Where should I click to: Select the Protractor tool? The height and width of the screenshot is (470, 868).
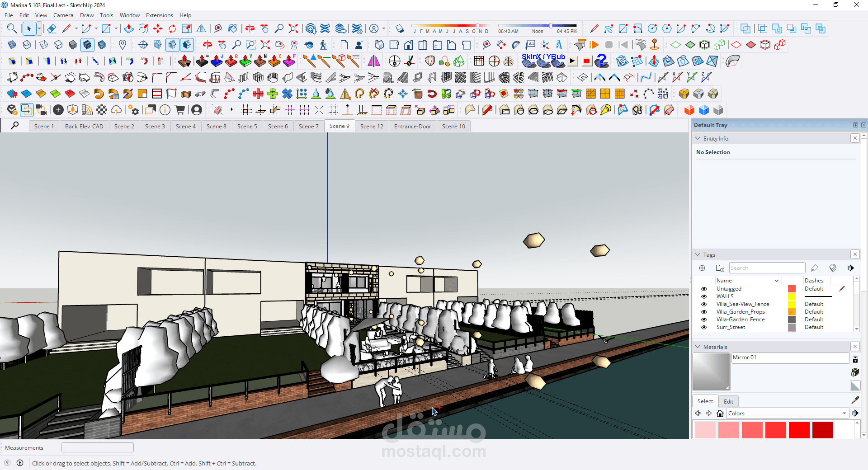coord(516,45)
